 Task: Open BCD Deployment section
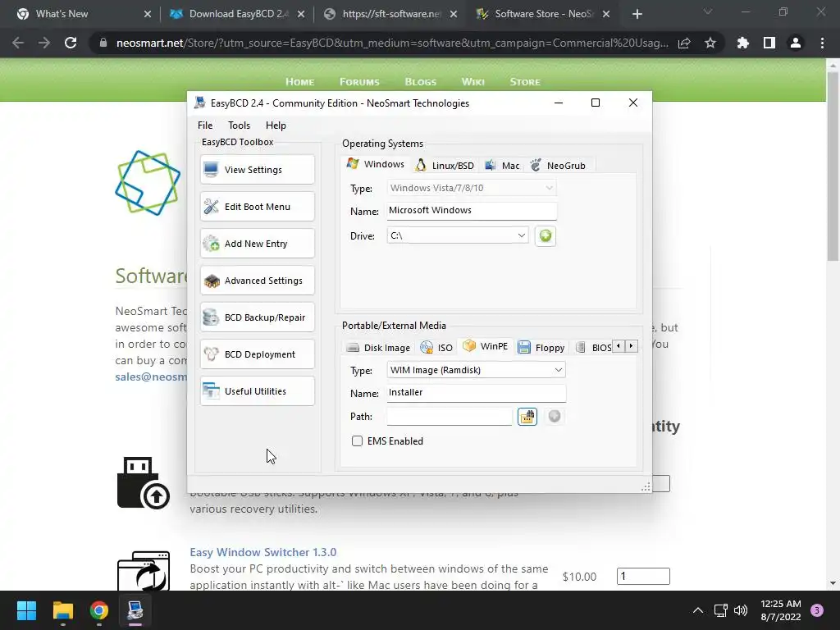tap(257, 354)
